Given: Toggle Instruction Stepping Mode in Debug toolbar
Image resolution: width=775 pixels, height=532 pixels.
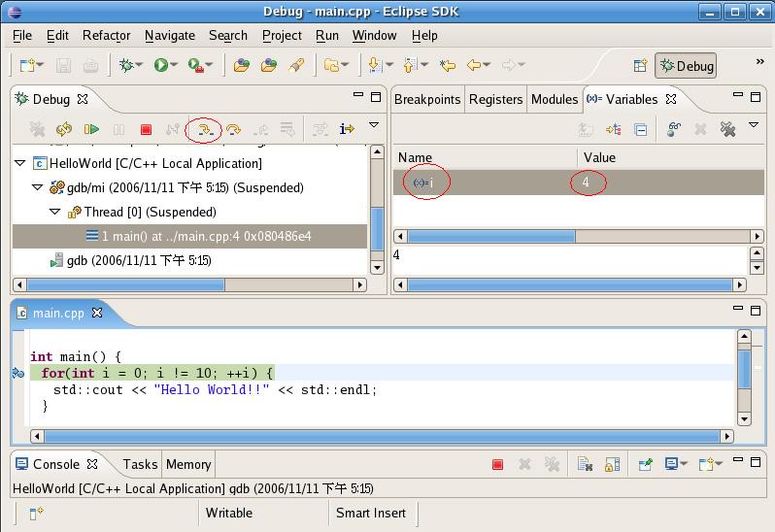Looking at the screenshot, I should click(x=347, y=129).
